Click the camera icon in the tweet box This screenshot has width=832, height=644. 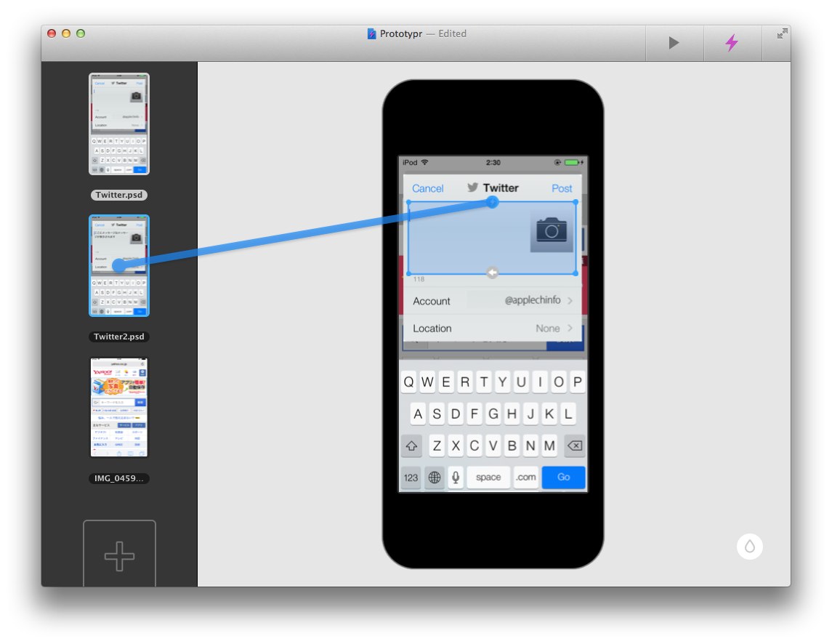point(552,230)
